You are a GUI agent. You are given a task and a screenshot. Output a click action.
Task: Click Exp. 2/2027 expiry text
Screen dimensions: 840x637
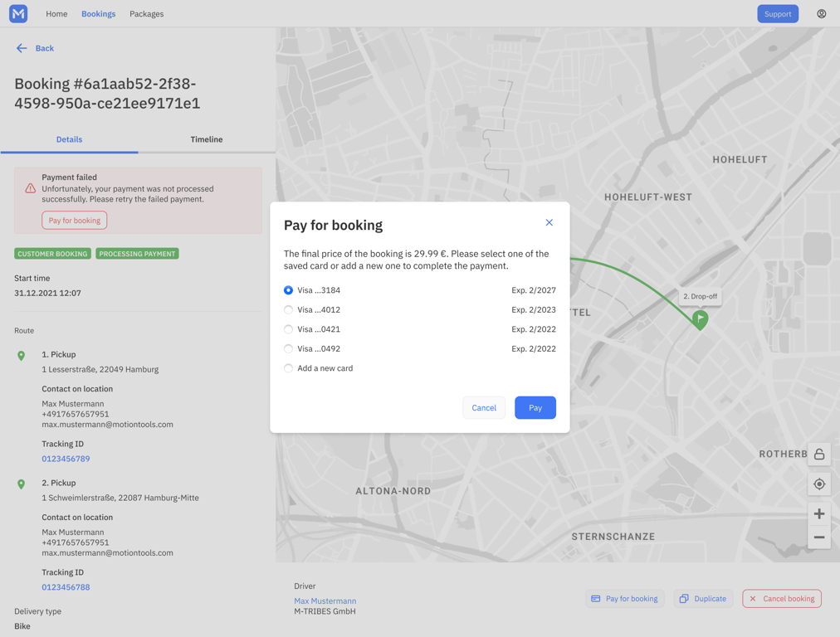click(534, 290)
